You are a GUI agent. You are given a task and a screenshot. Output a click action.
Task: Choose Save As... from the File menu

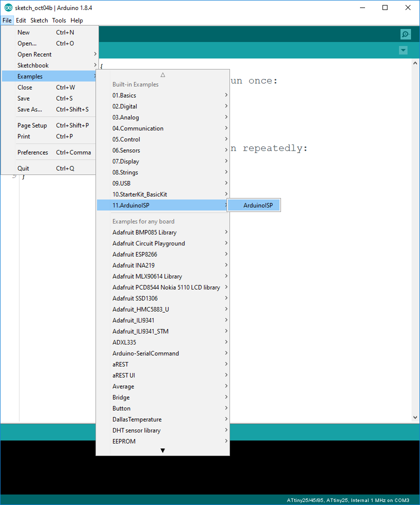[49, 109]
